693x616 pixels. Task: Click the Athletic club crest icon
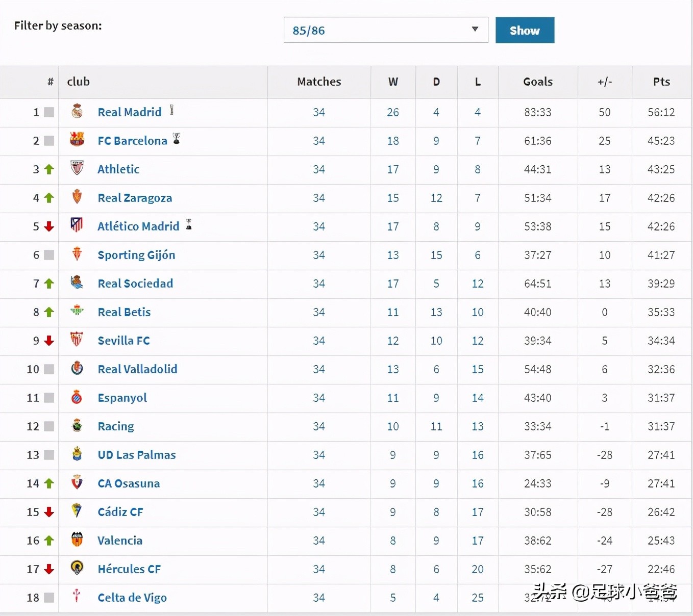click(x=77, y=168)
